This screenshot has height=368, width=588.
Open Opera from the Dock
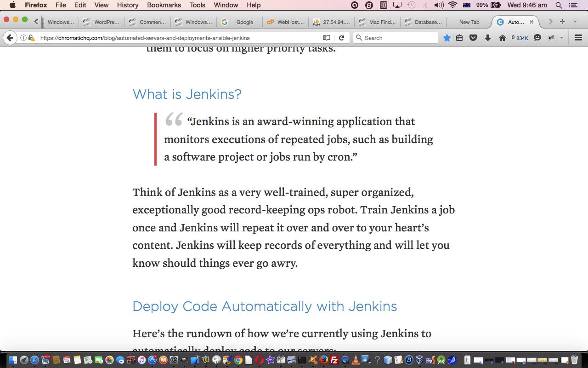point(259,360)
